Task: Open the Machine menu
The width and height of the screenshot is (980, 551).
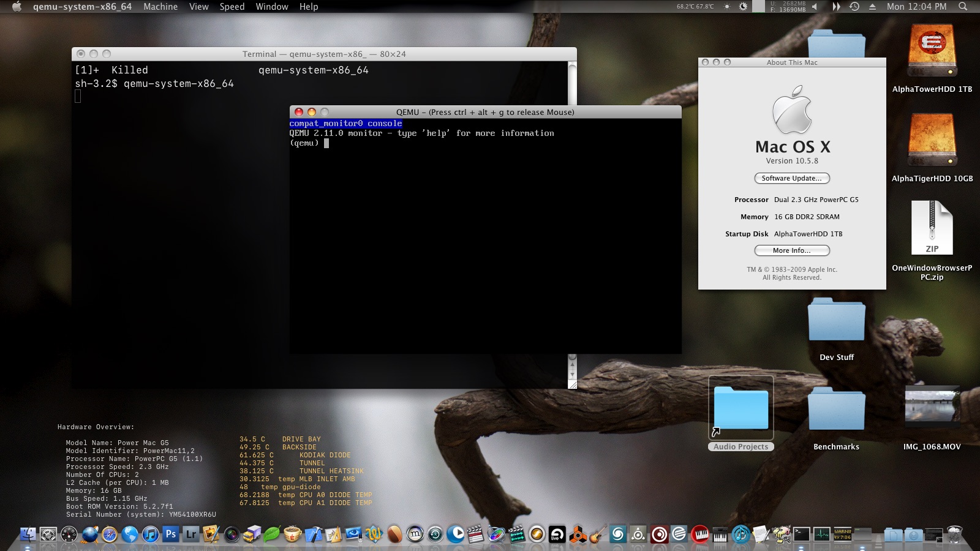Action: tap(160, 6)
